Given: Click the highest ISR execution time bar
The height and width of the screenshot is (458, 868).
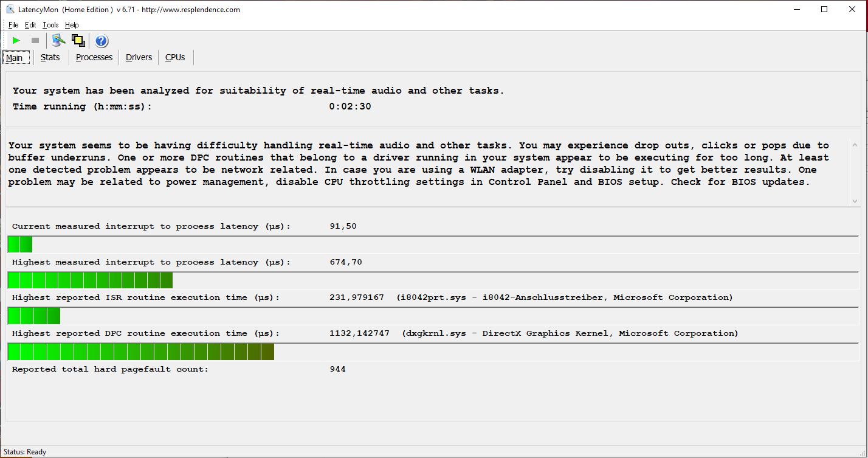Looking at the screenshot, I should [433, 316].
